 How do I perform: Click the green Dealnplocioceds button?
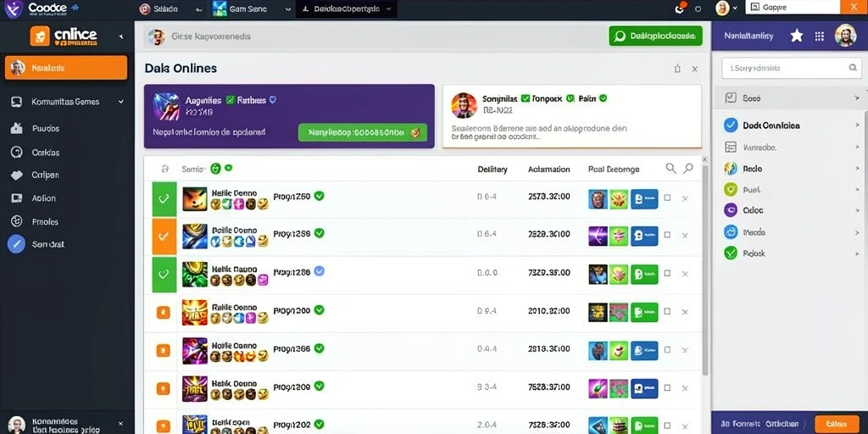655,36
